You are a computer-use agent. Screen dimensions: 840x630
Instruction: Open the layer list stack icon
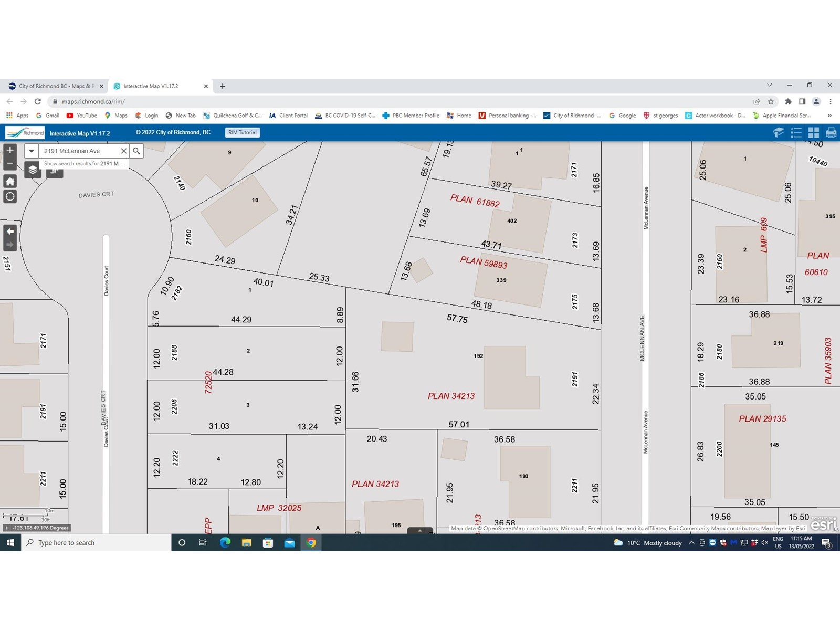33,170
